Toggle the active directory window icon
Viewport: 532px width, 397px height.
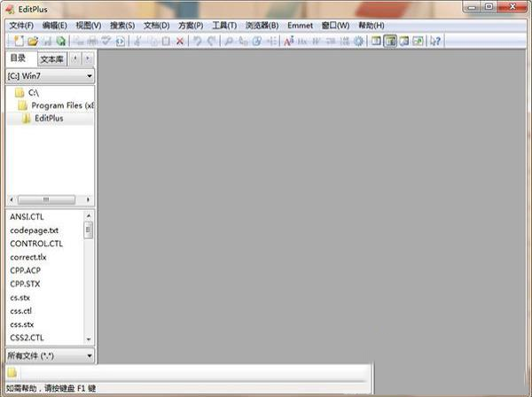coord(390,41)
